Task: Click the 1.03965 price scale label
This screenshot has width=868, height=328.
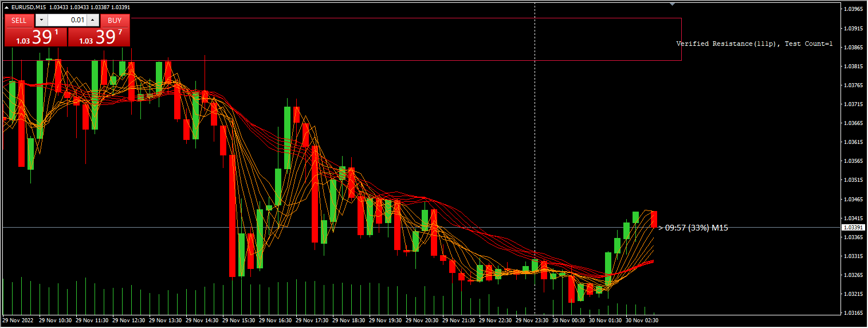Action: 854,9
